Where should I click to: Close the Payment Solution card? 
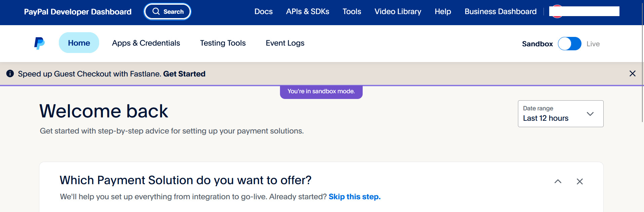click(579, 181)
